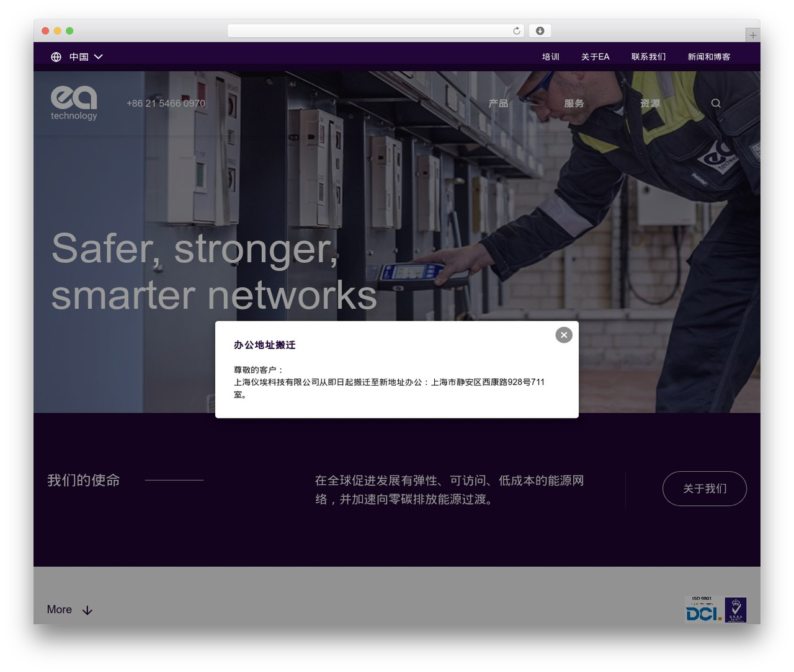Click the down arrow next to More
794x672 pixels.
pos(87,611)
